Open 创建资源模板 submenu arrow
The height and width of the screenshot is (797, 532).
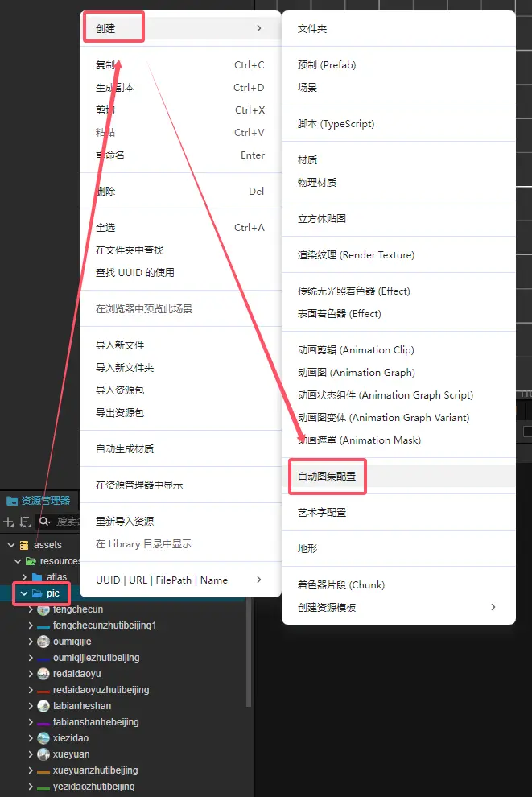point(493,607)
